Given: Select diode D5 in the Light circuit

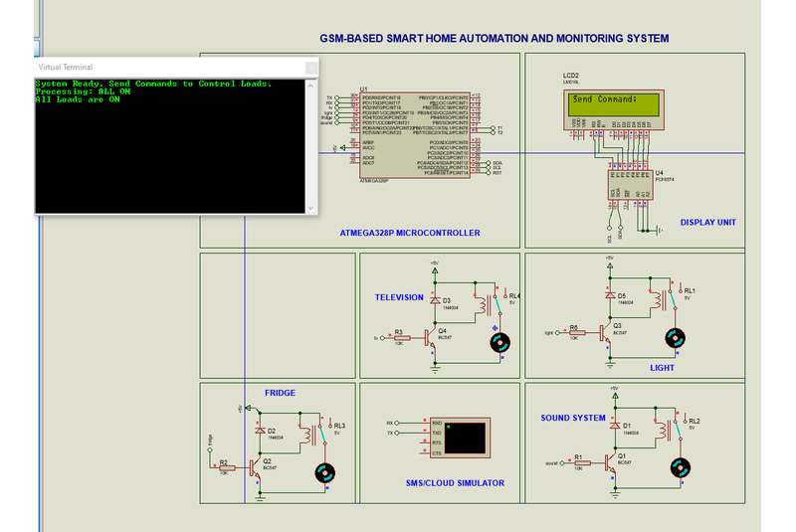Looking at the screenshot, I should pos(610,295).
